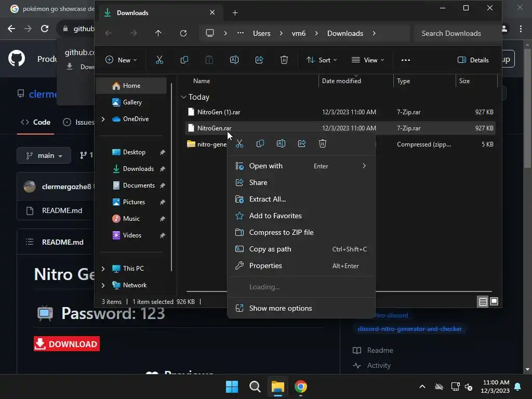The height and width of the screenshot is (399, 532).
Task: Add a new Explorer tab
Action: pos(235,13)
